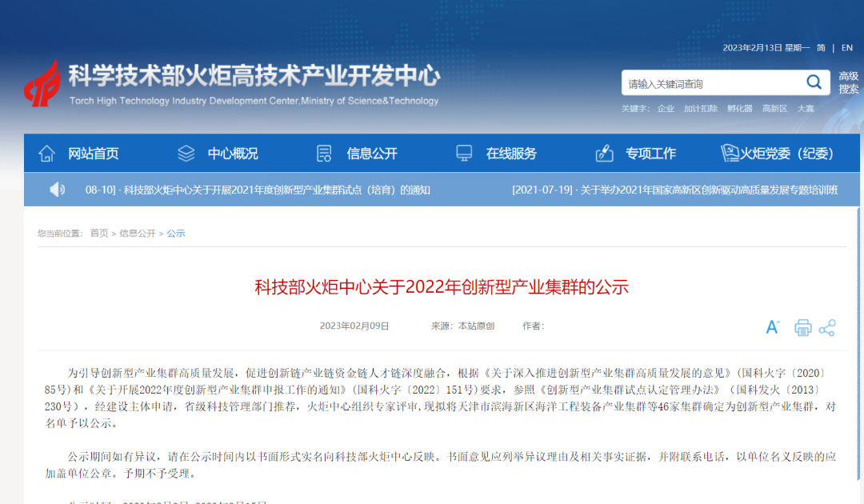Switch site language by clicking 简
Image resolution: width=864 pixels, height=504 pixels.
(x=821, y=47)
